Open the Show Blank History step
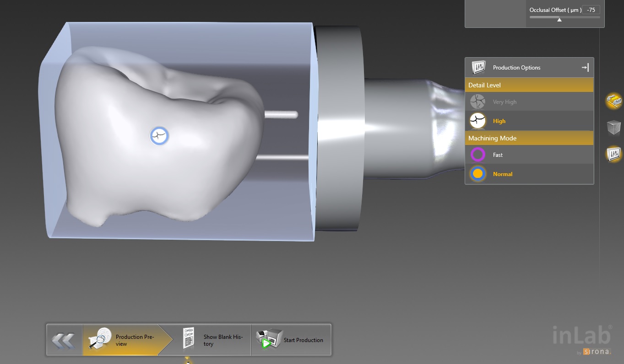Viewport: 624px width, 364px height. [222, 340]
